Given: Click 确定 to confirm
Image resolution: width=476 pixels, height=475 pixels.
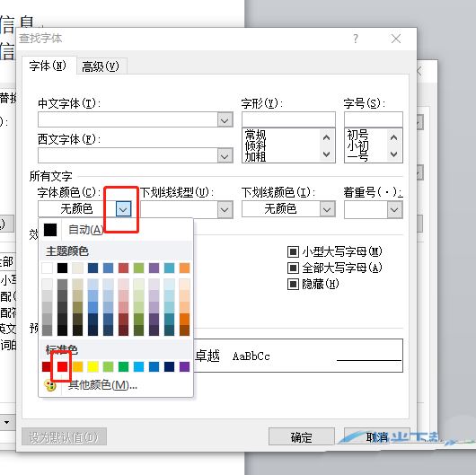Looking at the screenshot, I should pyautogui.click(x=302, y=436).
